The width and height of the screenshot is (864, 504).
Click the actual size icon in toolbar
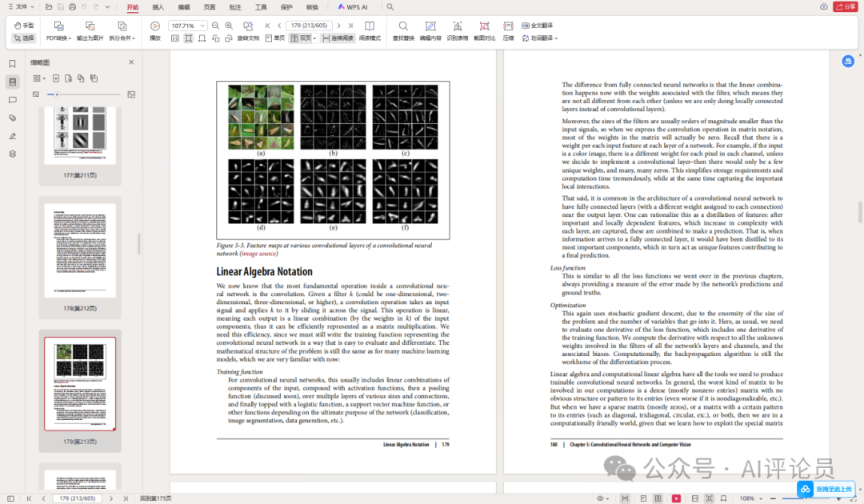[x=174, y=38]
